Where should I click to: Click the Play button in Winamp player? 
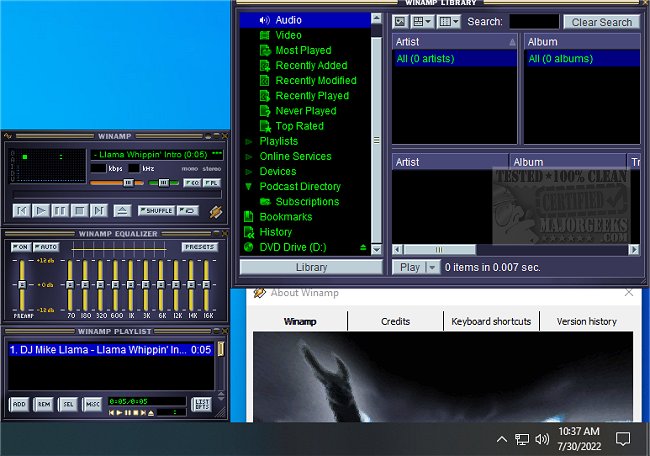coord(41,211)
